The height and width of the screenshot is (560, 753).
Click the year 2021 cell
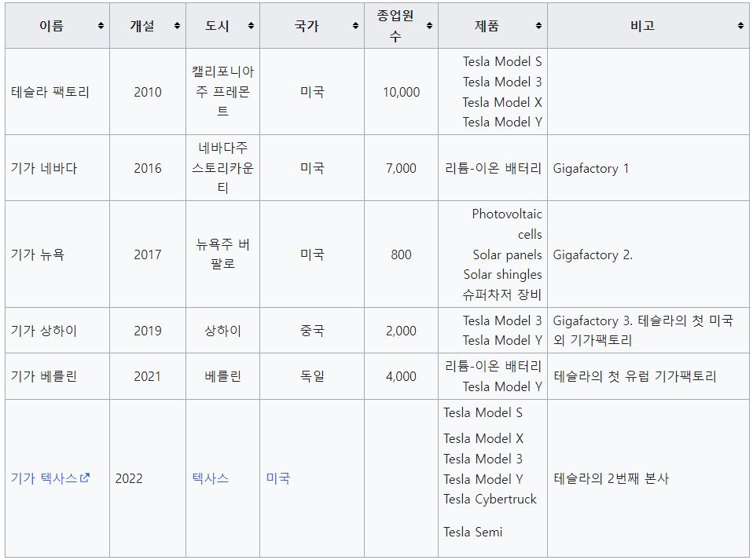pos(148,376)
